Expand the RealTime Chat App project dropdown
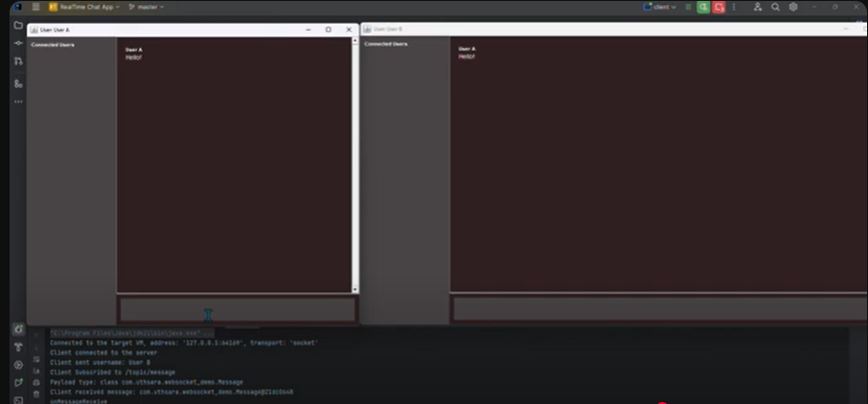The height and width of the screenshot is (404, 868). (x=84, y=8)
